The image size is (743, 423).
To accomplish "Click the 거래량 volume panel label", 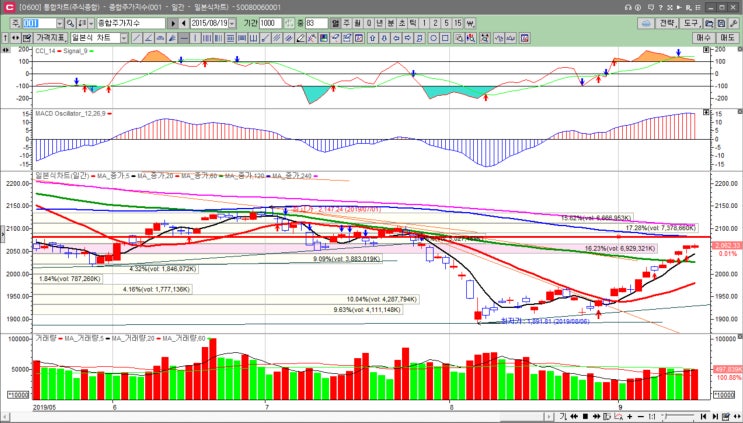I will click(x=46, y=338).
